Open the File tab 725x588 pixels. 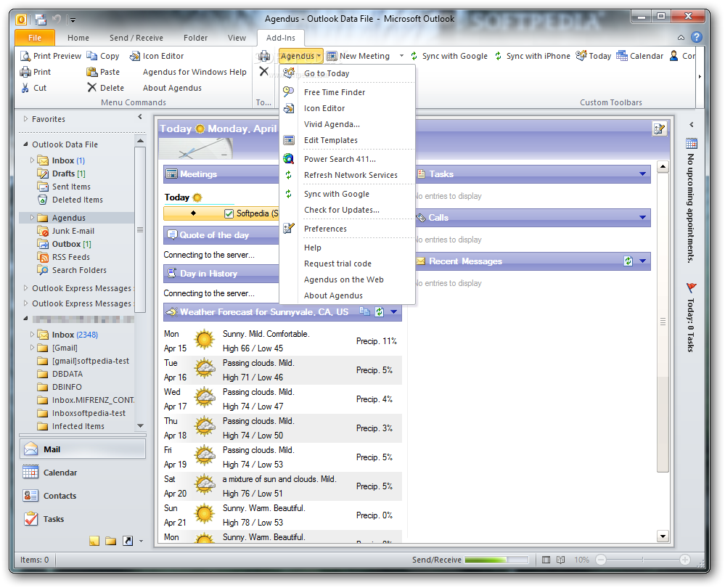click(35, 38)
